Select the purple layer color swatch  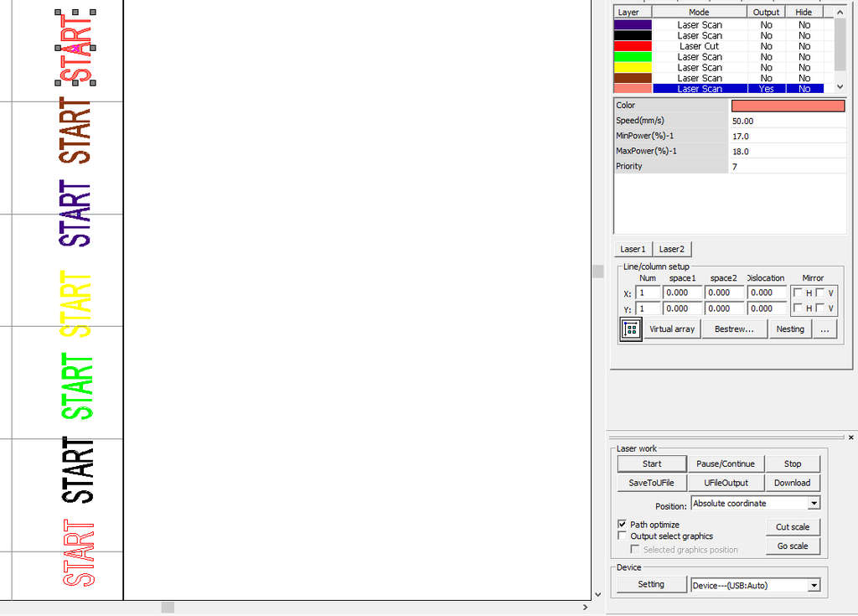coord(633,24)
